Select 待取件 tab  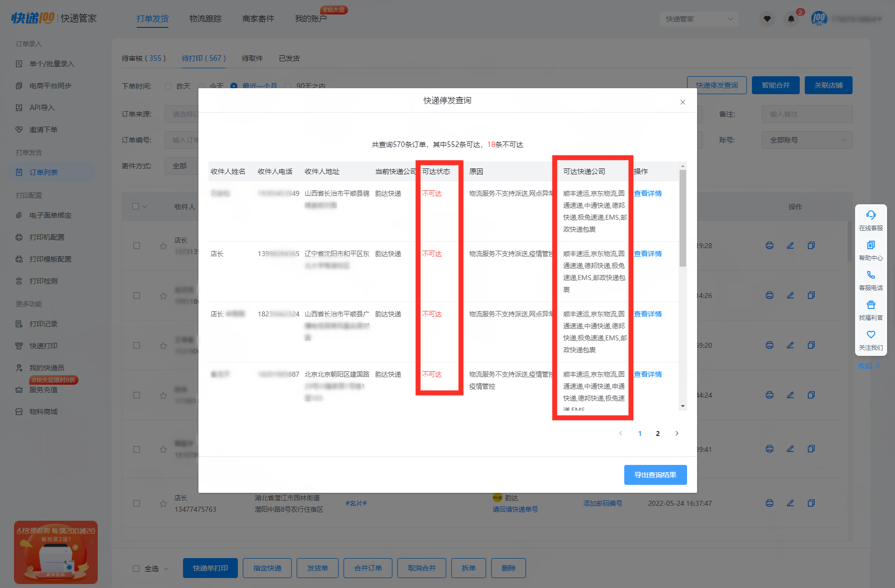(x=252, y=58)
